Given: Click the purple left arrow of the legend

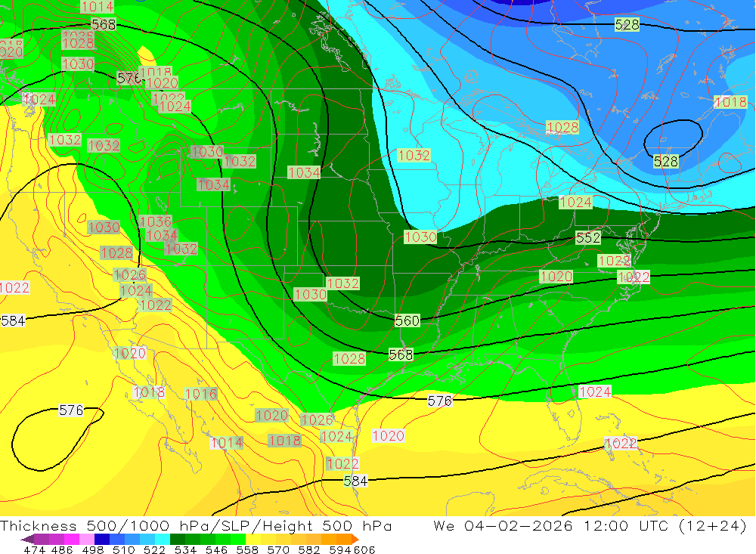Looking at the screenshot, I should point(27,539).
